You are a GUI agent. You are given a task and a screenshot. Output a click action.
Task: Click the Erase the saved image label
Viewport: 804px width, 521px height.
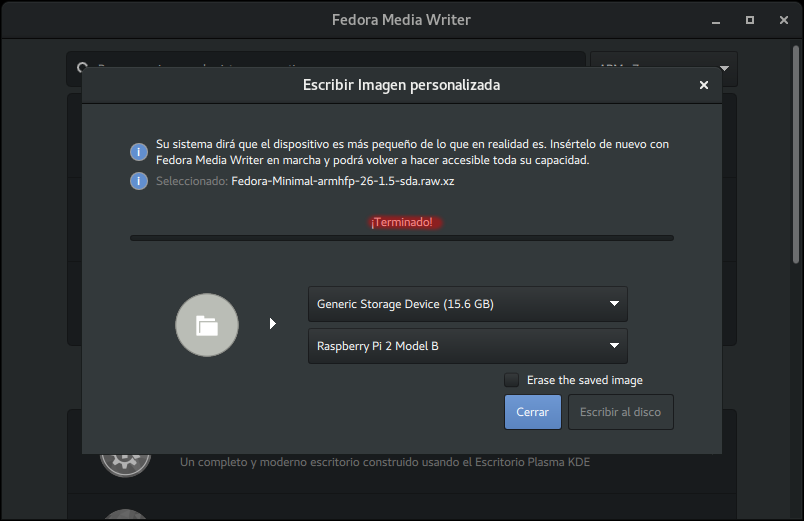pyautogui.click(x=585, y=380)
